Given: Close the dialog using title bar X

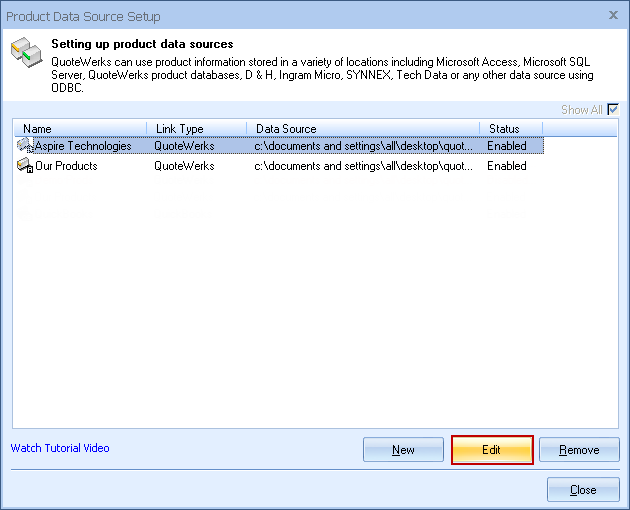Looking at the screenshot, I should click(612, 15).
